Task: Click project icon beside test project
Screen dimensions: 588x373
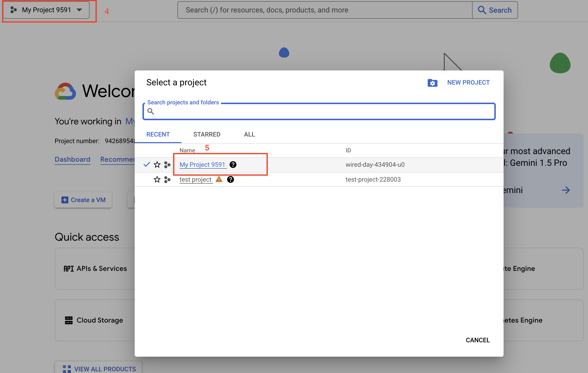Action: [x=167, y=179]
